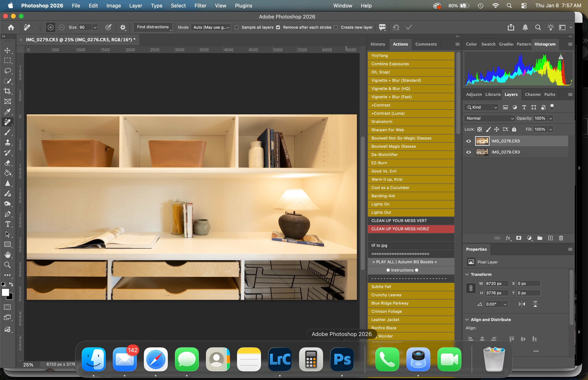Image resolution: width=588 pixels, height=380 pixels.
Task: Open the remove tool Mode dropdown
Action: [x=211, y=27]
